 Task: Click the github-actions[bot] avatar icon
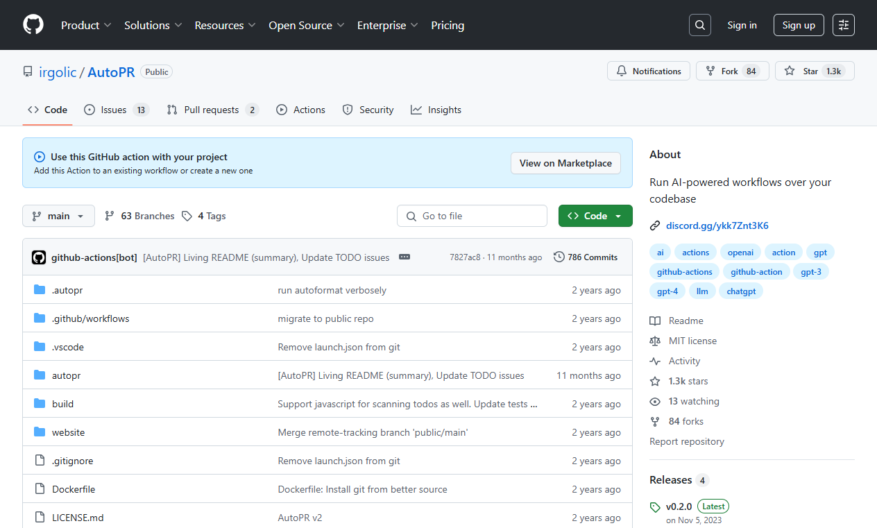(x=39, y=257)
